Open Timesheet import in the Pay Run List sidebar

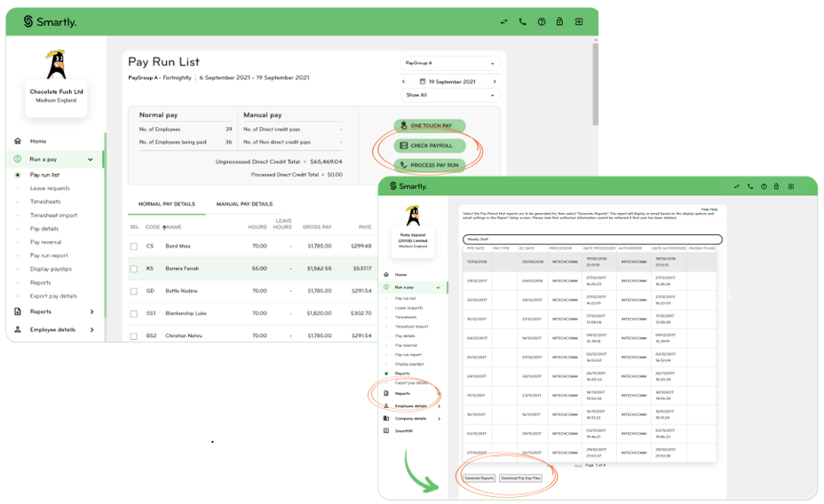(x=53, y=216)
